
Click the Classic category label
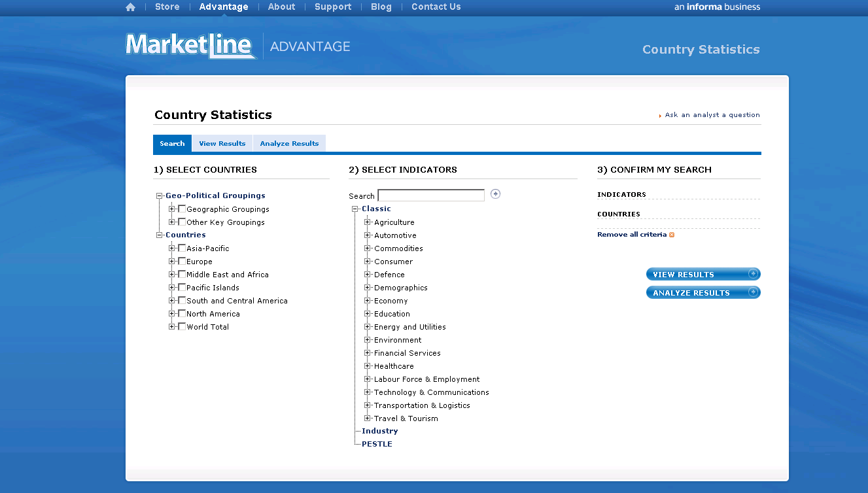[377, 209]
